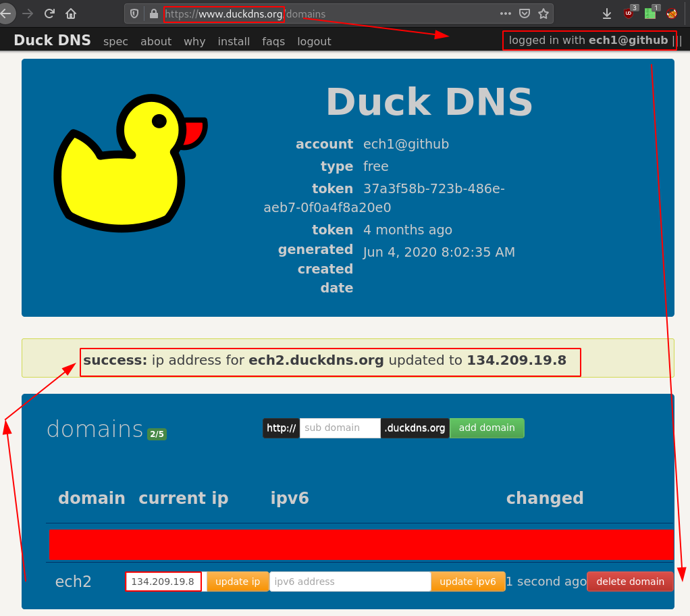Viewport: 690px width, 616px height.
Task: Open the downloads arrow icon
Action: pyautogui.click(x=607, y=14)
